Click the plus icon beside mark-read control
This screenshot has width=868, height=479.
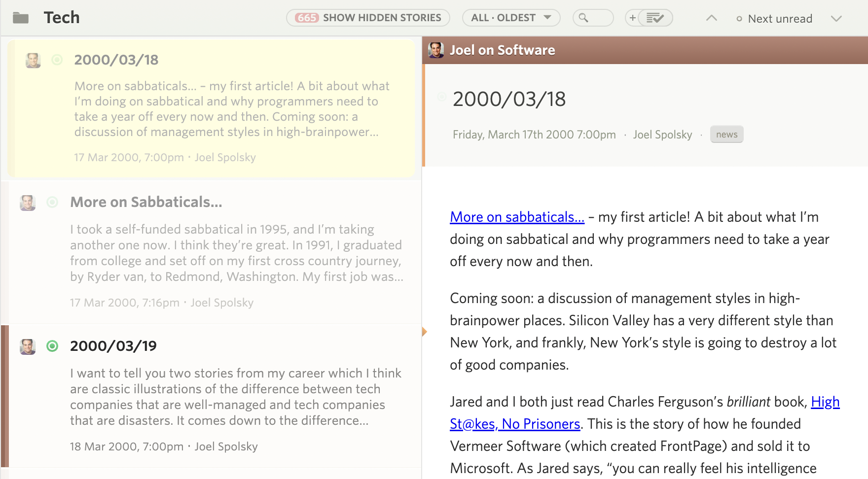point(633,17)
